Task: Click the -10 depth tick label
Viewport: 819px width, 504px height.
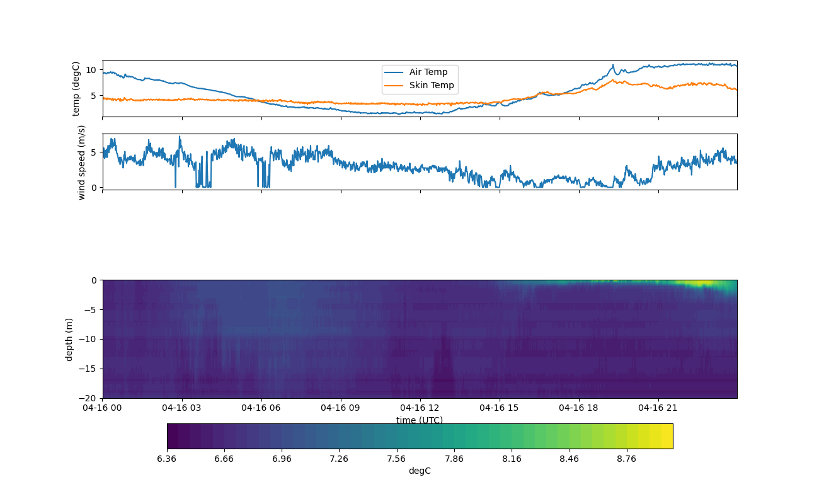Action: pos(89,339)
